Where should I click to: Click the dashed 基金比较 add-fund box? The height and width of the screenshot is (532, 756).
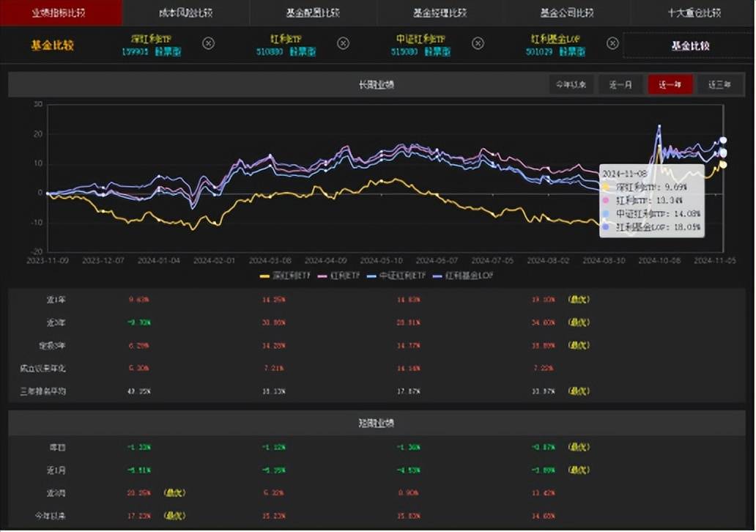[x=689, y=46]
